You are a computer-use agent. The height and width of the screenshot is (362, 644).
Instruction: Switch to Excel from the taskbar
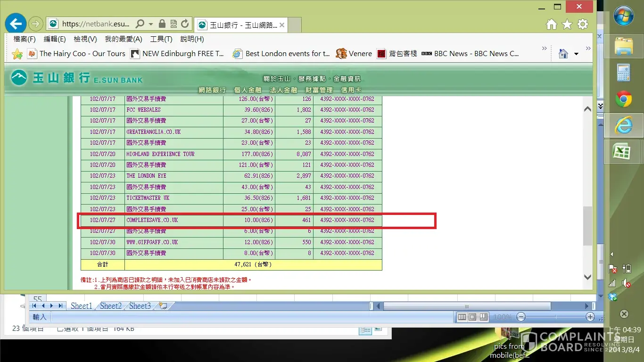point(623,152)
